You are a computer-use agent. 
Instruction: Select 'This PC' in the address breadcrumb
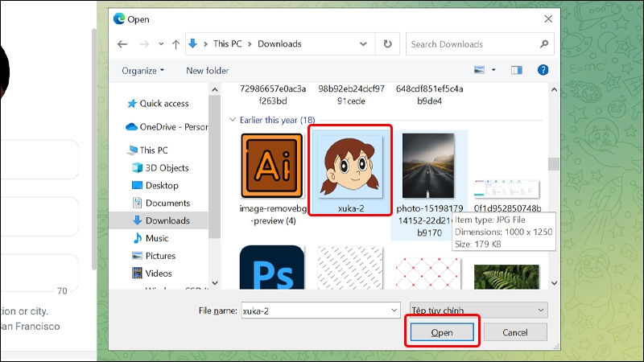pyautogui.click(x=228, y=43)
